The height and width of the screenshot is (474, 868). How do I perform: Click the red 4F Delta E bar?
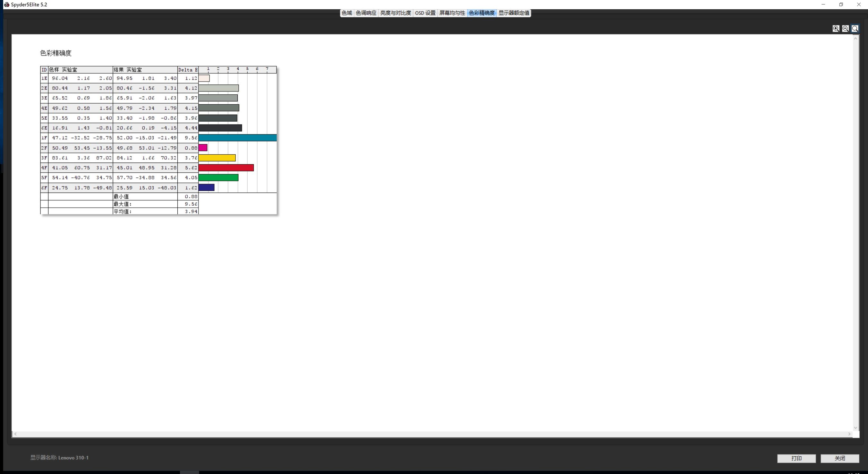pos(226,168)
